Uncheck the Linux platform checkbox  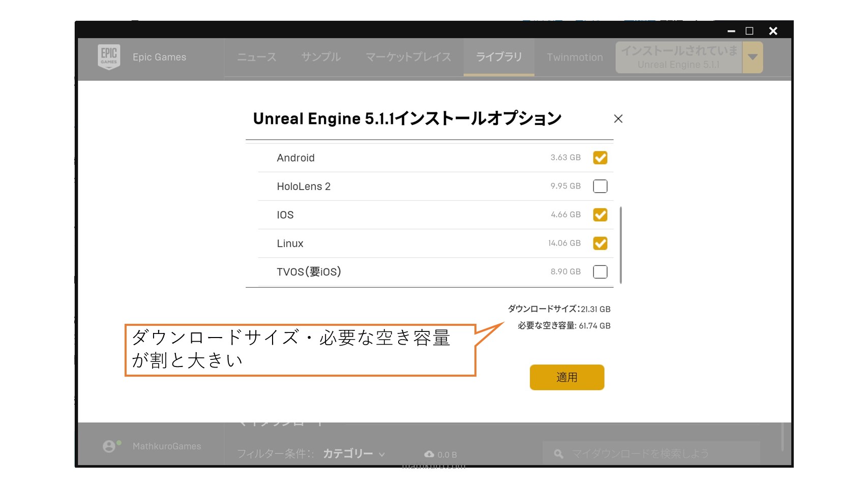(600, 243)
